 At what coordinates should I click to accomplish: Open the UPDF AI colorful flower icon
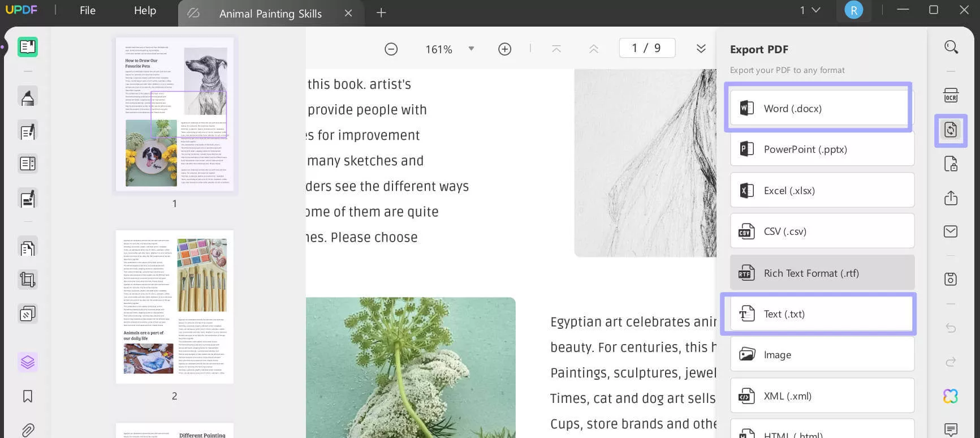951,396
